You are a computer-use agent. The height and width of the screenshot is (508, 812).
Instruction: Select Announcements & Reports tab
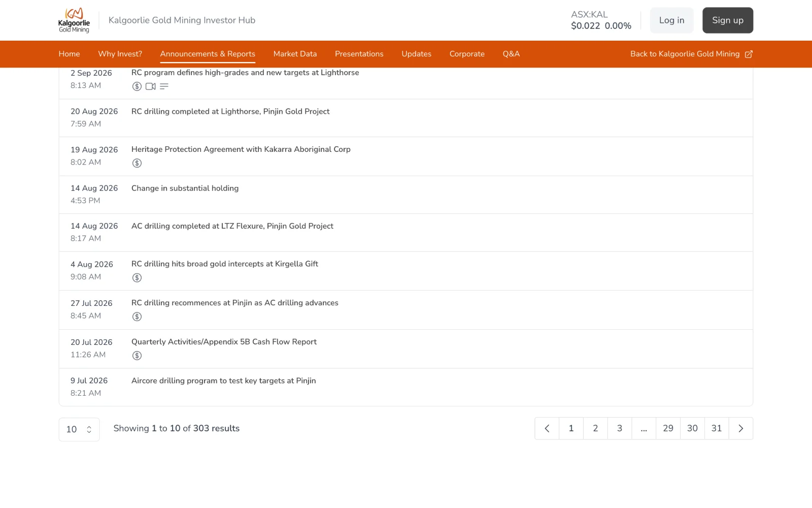208,54
